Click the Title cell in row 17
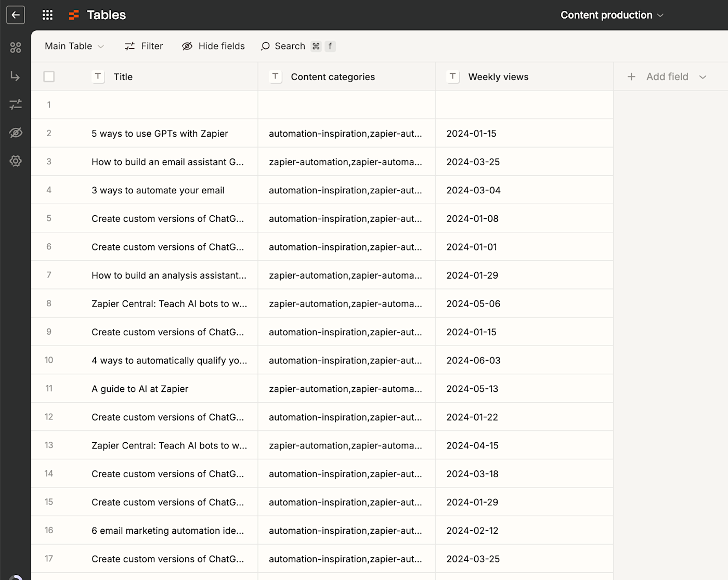This screenshot has width=728, height=580. [171, 559]
